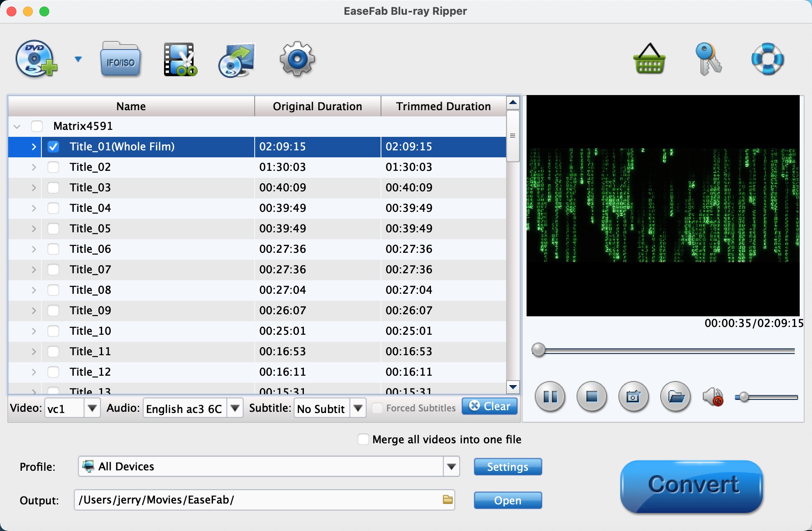This screenshot has height=531, width=812.
Task: Toggle the Matrix4591 disc checkbox
Action: pos(37,126)
